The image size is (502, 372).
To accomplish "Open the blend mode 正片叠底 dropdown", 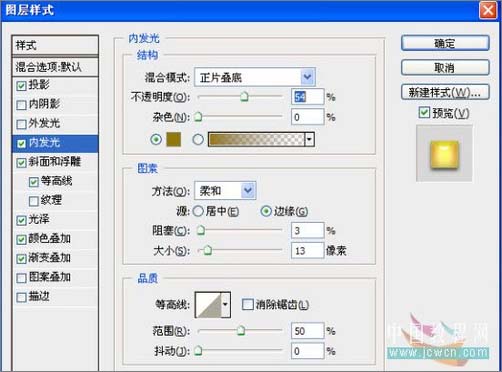I will click(x=255, y=77).
